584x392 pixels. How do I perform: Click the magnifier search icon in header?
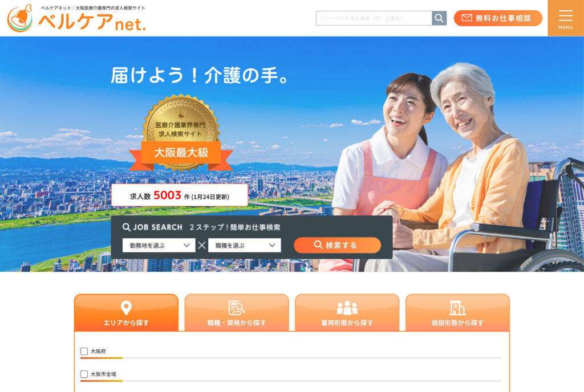pos(439,18)
